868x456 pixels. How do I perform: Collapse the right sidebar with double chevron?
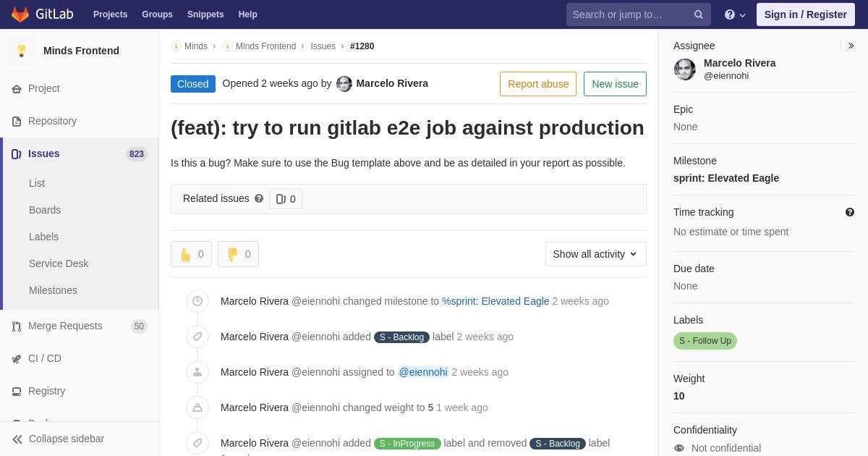pyautogui.click(x=851, y=46)
